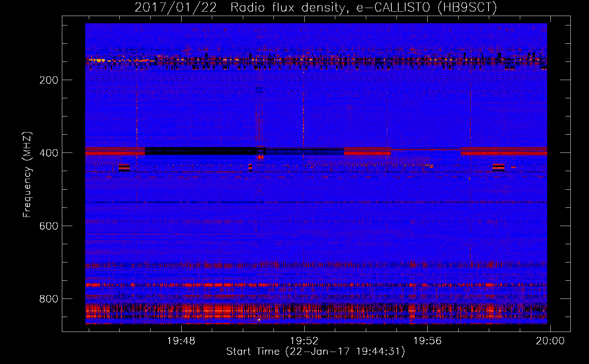Select the 600 frequency axis label
Screen dimensions: 589x364
[x=49, y=226]
